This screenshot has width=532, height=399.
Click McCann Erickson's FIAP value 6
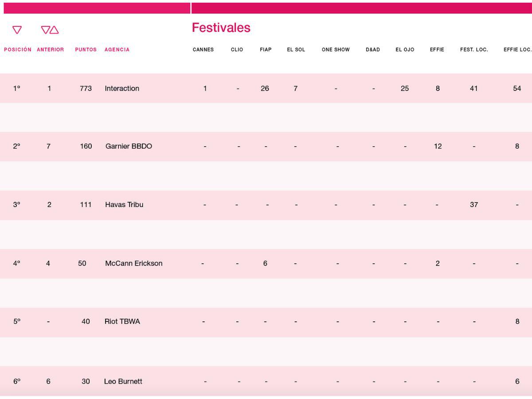265,263
